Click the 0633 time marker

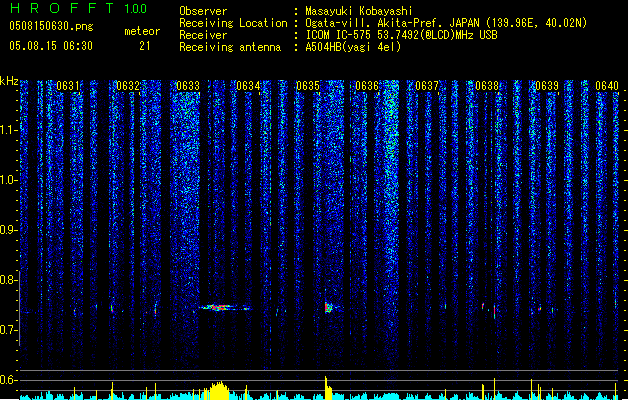pyautogui.click(x=188, y=86)
